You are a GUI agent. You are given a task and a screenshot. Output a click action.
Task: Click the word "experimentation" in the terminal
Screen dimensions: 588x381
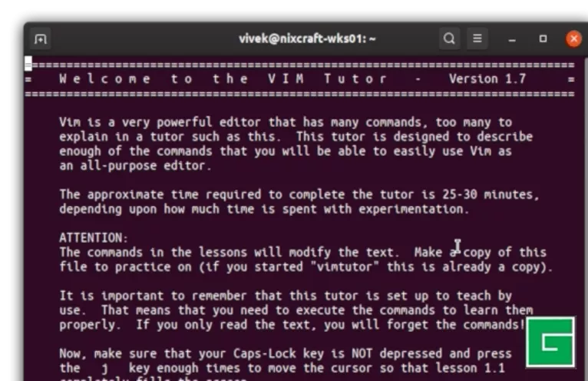click(414, 209)
